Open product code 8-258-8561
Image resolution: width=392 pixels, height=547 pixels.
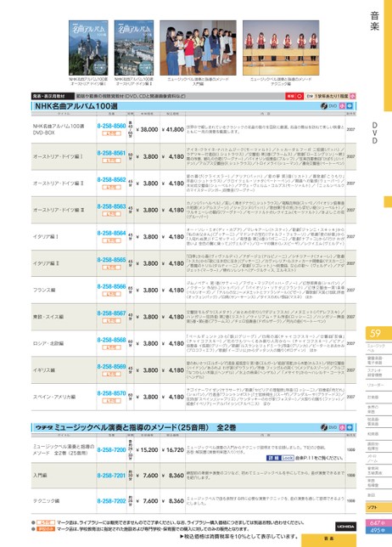point(111,153)
